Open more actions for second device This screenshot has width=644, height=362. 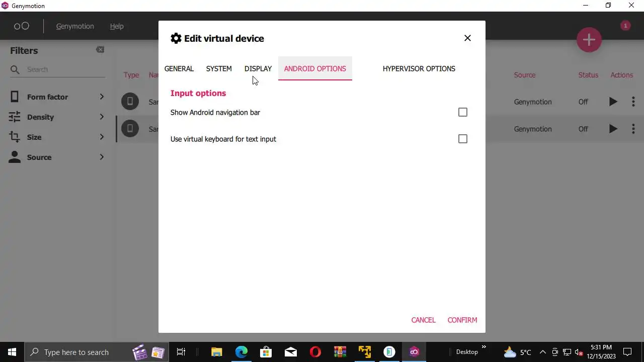click(633, 129)
